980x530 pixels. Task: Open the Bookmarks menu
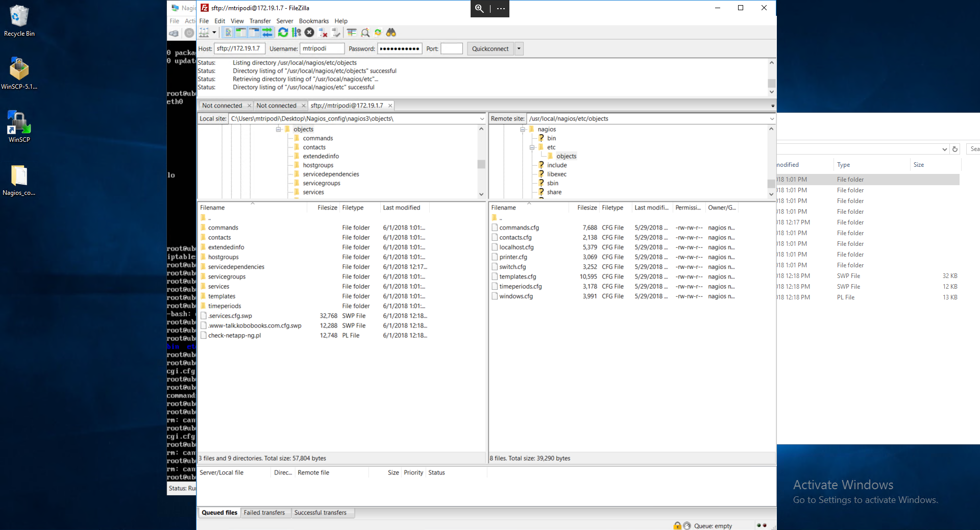[313, 21]
